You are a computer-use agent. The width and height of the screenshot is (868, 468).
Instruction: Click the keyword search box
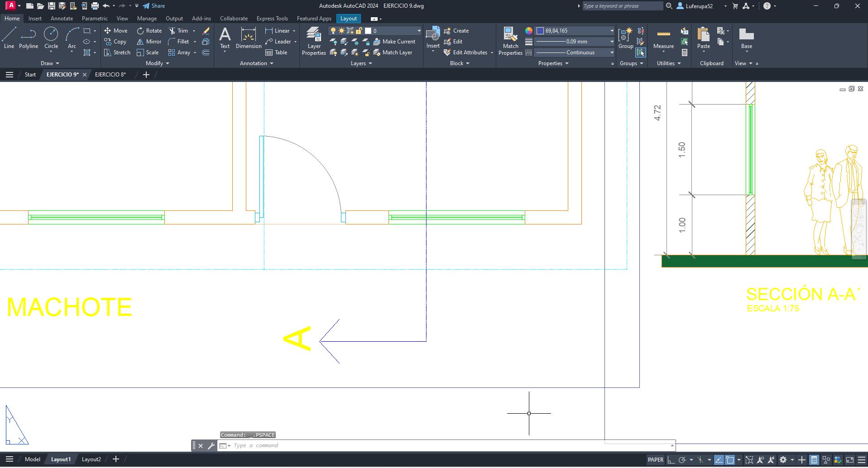[x=623, y=6]
